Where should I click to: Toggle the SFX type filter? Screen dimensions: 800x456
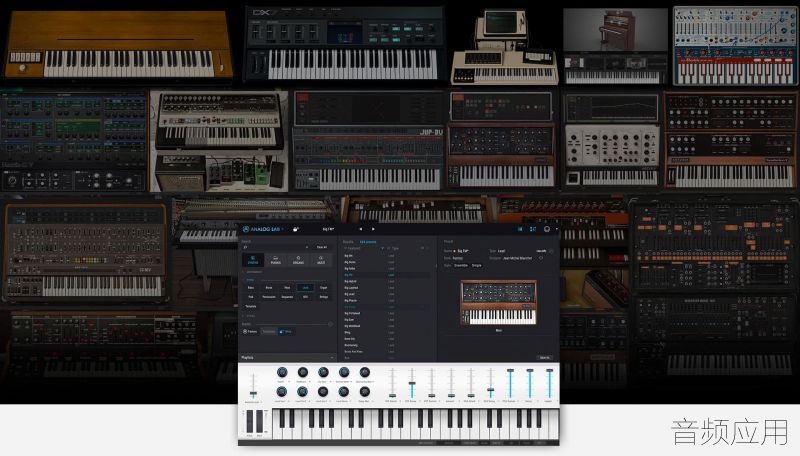pos(305,297)
